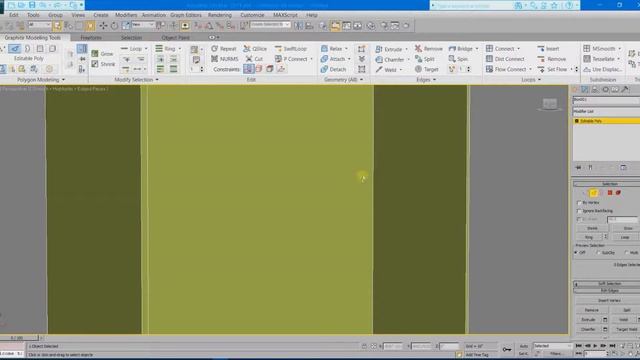Click the search keyword field in title bar
Image resolution: width=640 pixels, height=360 pixels.
(473, 5)
